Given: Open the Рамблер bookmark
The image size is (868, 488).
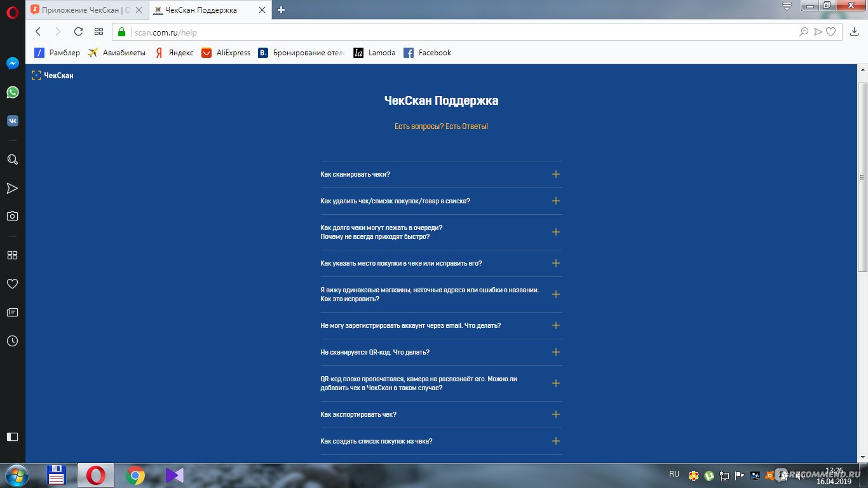Looking at the screenshot, I should (x=57, y=53).
